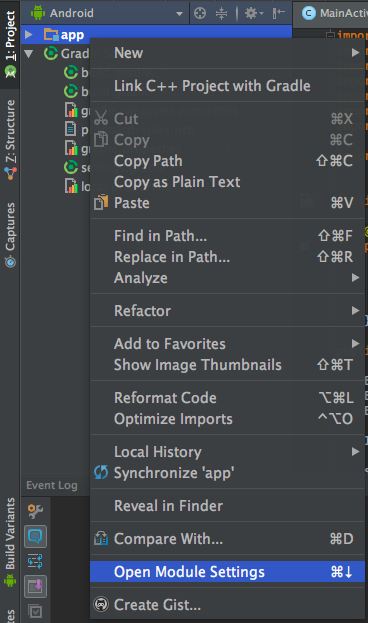Viewport: 368px width, 623px height.
Task: Toggle the soft-wrap icon in Event Log
Action: [35, 561]
